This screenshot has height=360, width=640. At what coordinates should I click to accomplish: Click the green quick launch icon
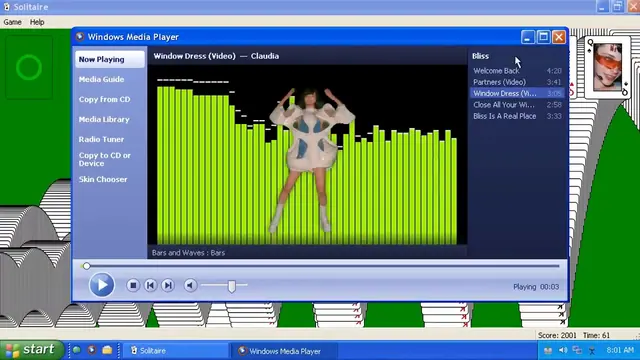[76, 350]
